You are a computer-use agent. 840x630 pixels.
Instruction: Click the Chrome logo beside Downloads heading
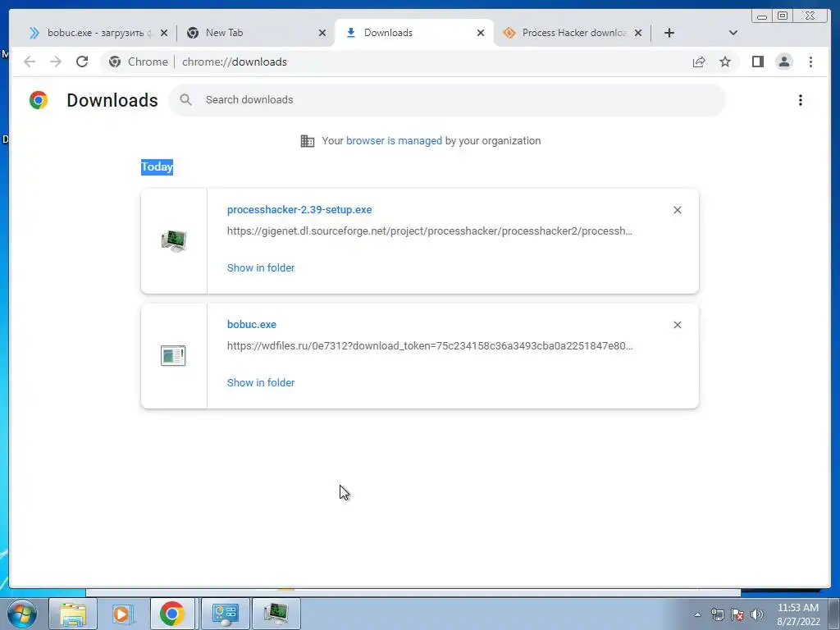tap(39, 100)
